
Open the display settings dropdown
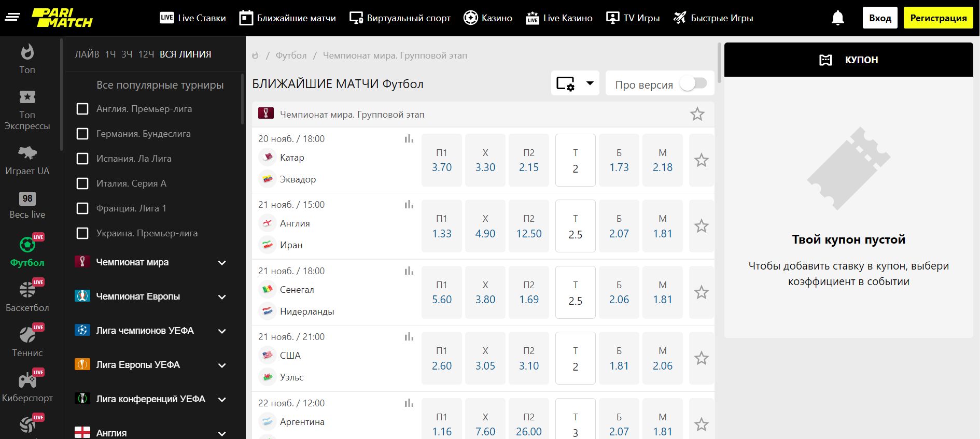click(x=575, y=83)
